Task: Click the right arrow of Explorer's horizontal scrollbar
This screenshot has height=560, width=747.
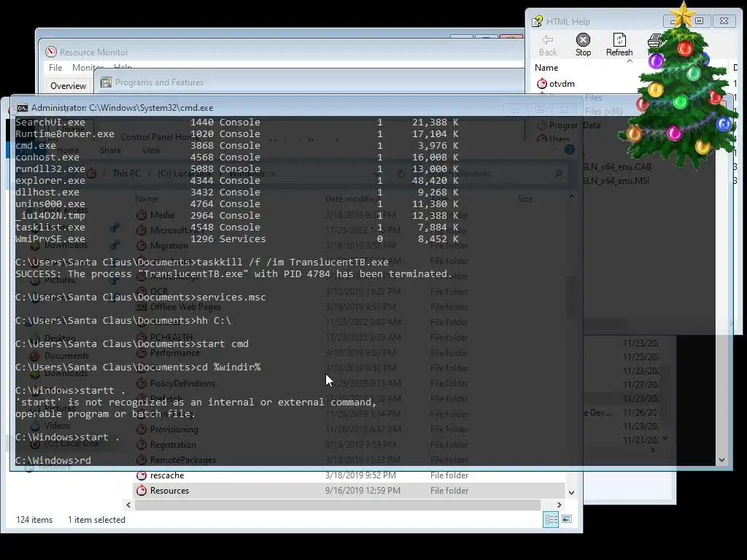Action: pos(560,505)
